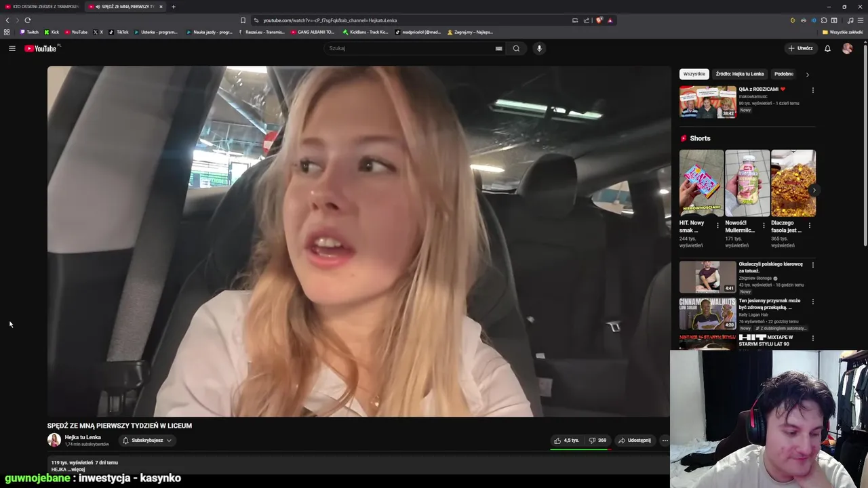Open the Twitch bookmark
The height and width of the screenshot is (488, 868).
click(x=29, y=32)
